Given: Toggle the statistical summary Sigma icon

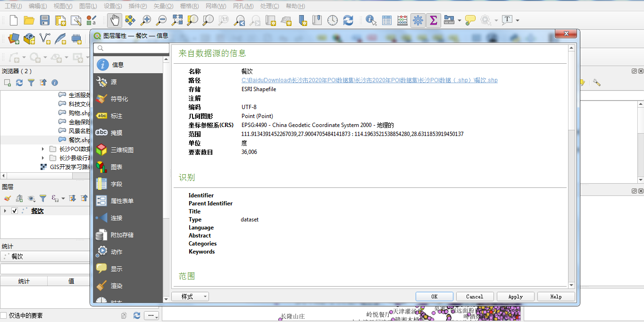Looking at the screenshot, I should 434,20.
